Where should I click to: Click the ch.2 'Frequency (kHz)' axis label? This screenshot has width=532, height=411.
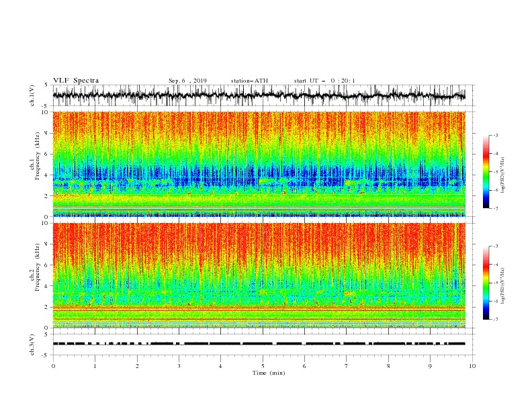pos(37,267)
